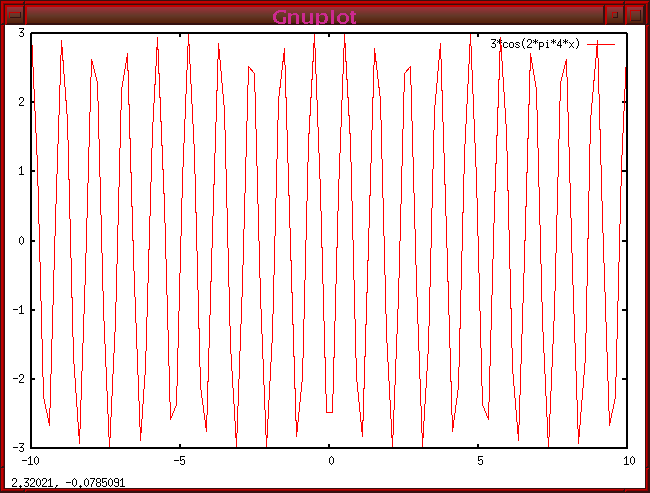This screenshot has height=493, width=650.
Task: Click the mouse coordinates readout in status area
Action: (x=62, y=483)
